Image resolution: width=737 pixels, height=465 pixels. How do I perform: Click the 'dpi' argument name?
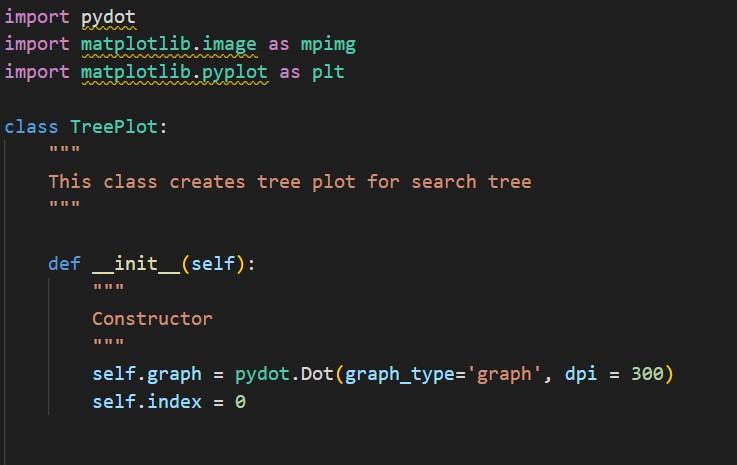click(581, 374)
